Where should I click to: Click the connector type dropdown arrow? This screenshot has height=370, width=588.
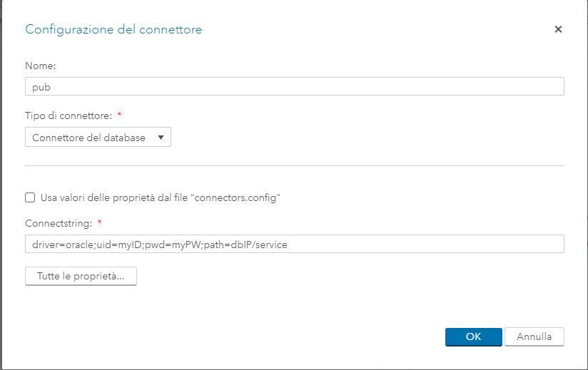click(161, 138)
